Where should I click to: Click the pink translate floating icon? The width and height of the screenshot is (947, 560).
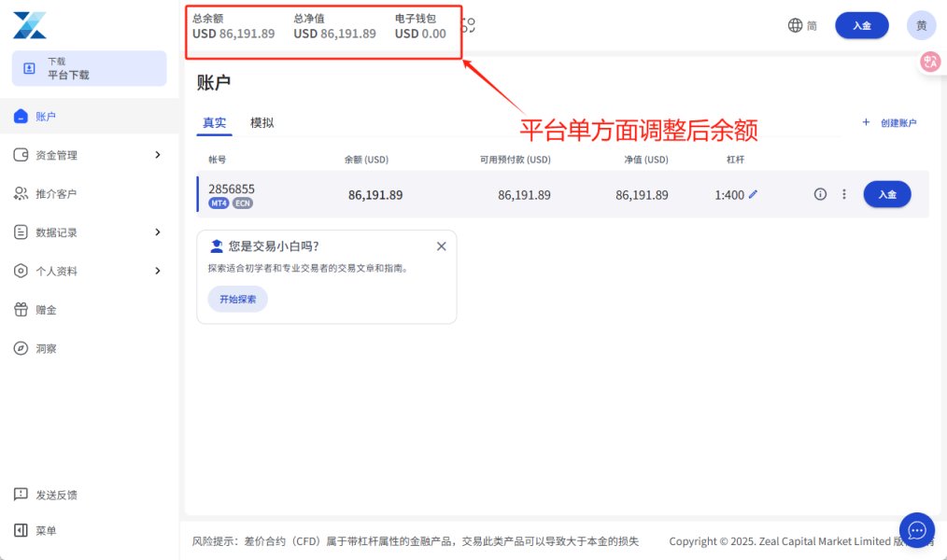point(930,62)
